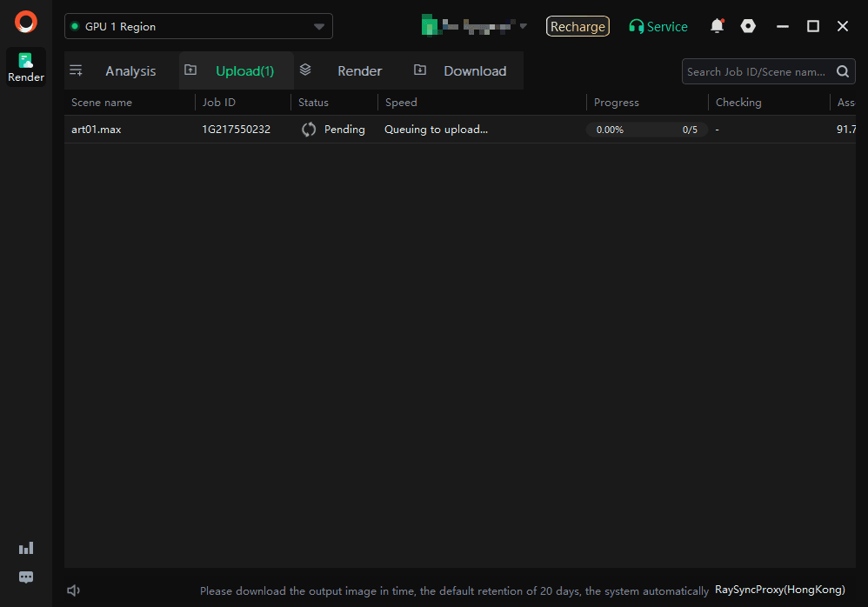Toggle the speaker announcement icon
This screenshot has width=868, height=607.
coord(74,590)
